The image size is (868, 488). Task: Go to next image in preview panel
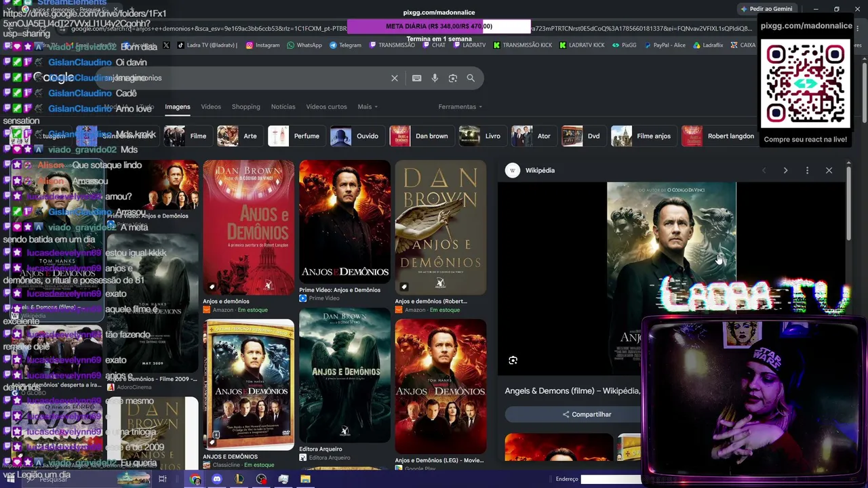tap(785, 170)
